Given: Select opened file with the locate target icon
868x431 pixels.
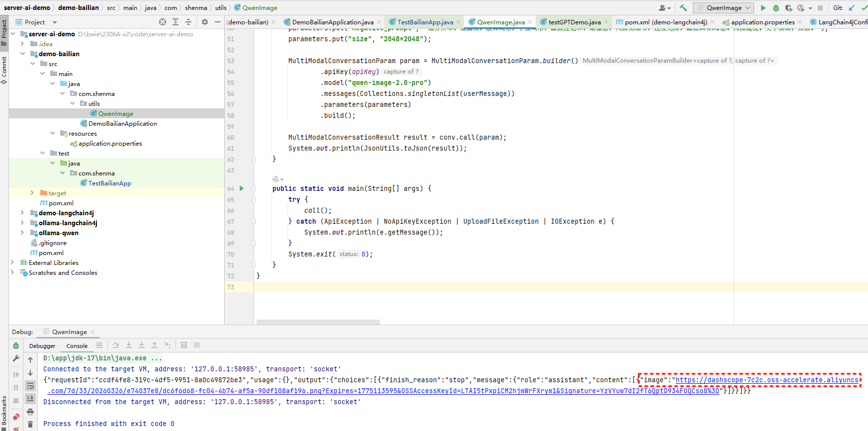Looking at the screenshot, I should pyautogui.click(x=163, y=22).
